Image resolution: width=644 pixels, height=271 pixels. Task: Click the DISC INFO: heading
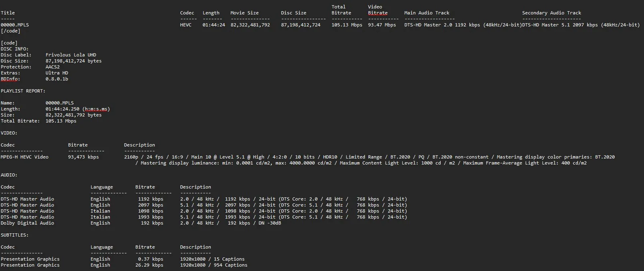pyautogui.click(x=14, y=49)
